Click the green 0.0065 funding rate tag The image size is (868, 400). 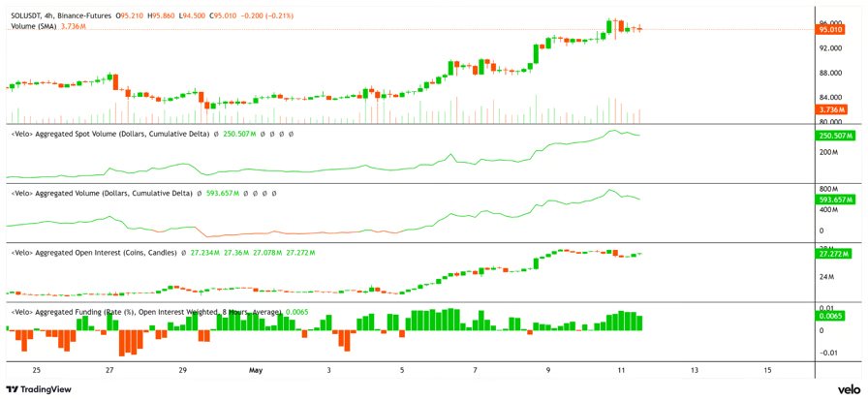(x=831, y=316)
